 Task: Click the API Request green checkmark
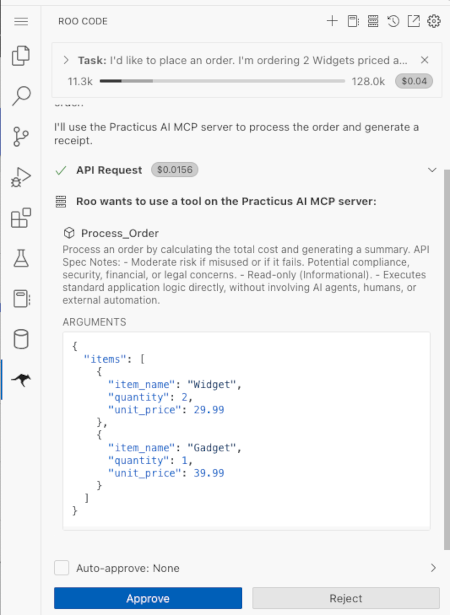tap(61, 170)
